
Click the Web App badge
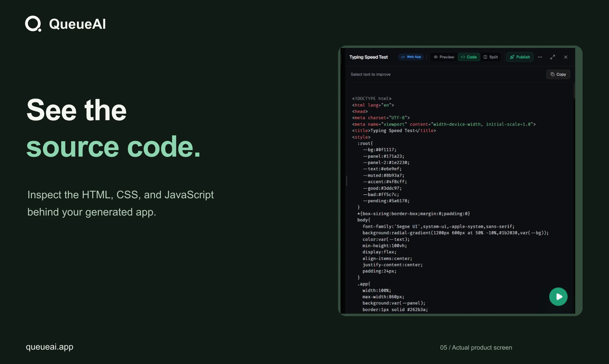[411, 57]
